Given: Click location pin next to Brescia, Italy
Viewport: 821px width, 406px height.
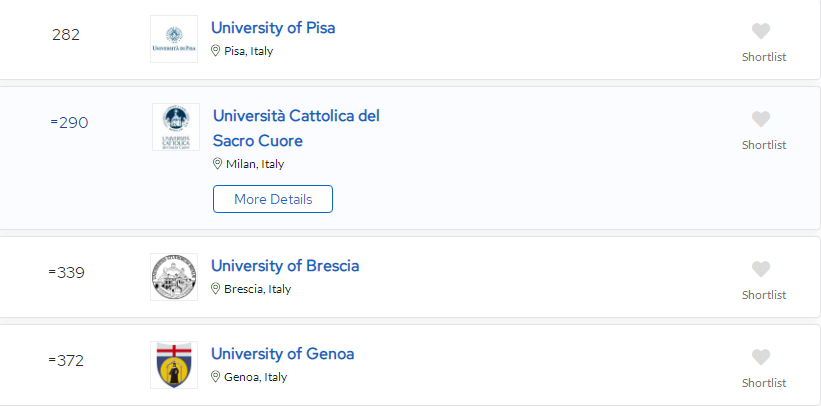Looking at the screenshot, I should pos(215,289).
